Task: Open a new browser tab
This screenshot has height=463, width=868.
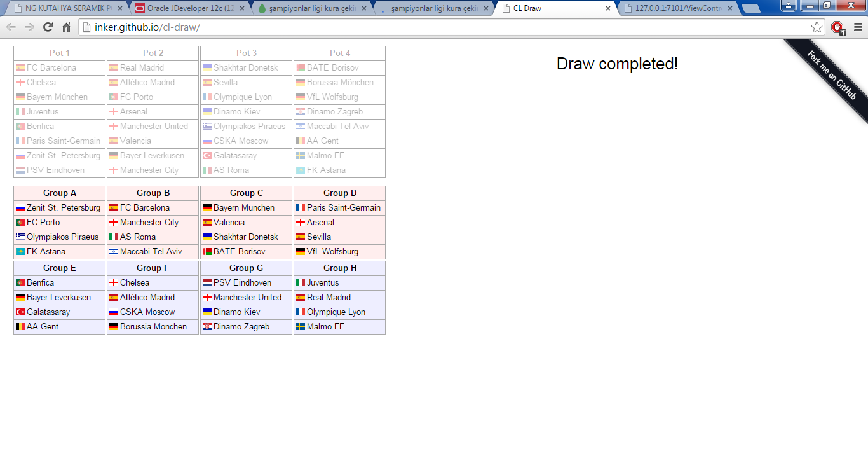Action: 751,9
